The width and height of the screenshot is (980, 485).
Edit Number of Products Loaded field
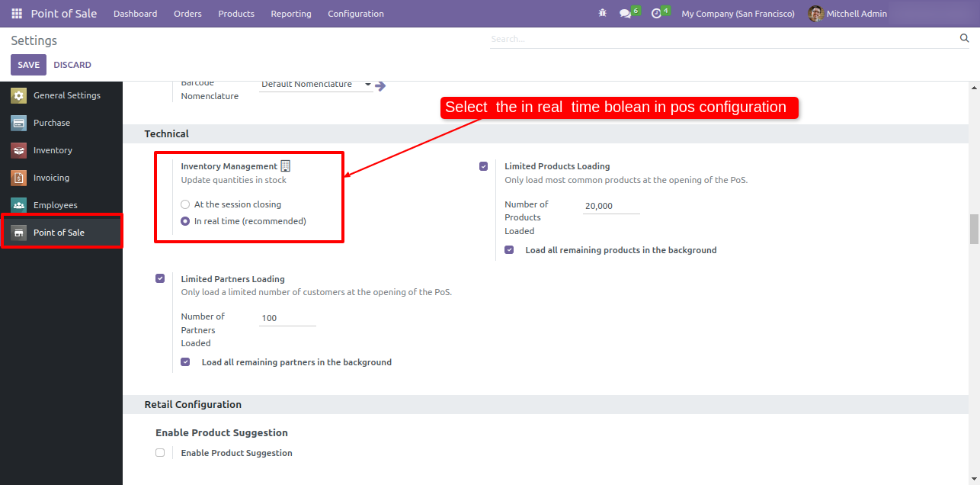coord(611,206)
